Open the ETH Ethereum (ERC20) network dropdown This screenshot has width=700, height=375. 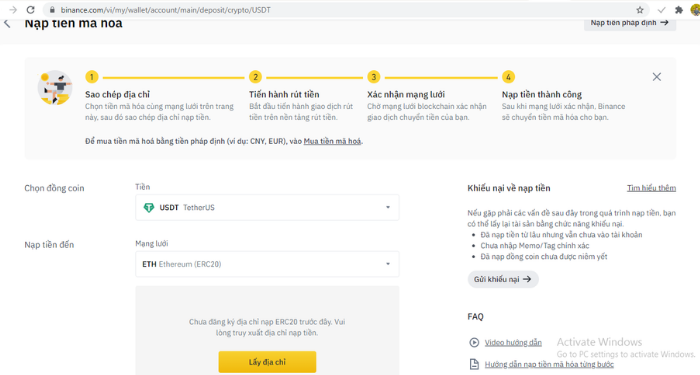[x=267, y=264]
